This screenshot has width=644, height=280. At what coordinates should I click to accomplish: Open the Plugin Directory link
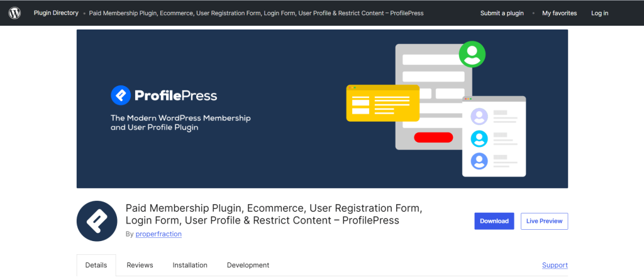56,13
